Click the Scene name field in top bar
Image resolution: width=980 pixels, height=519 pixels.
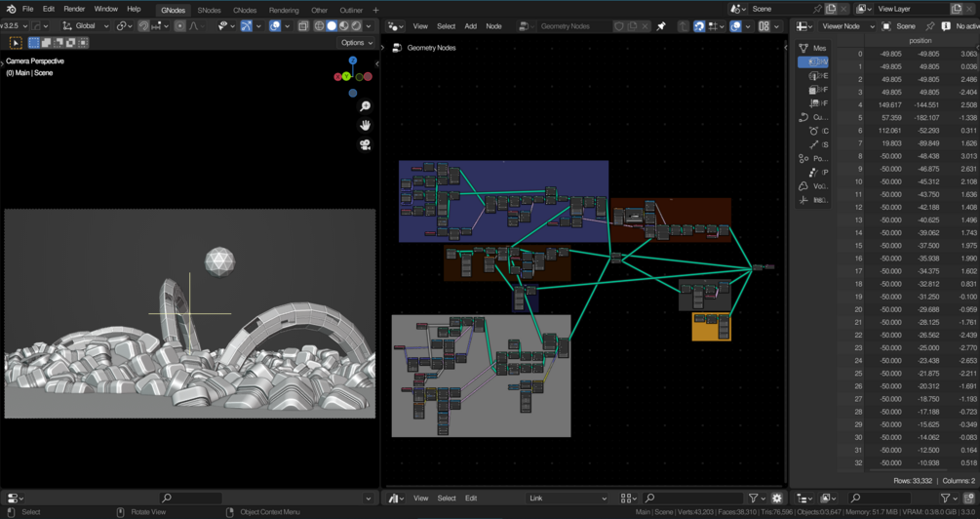coord(781,9)
